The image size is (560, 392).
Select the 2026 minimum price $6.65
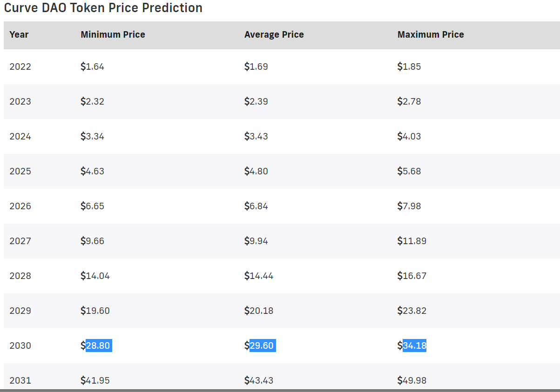(92, 206)
